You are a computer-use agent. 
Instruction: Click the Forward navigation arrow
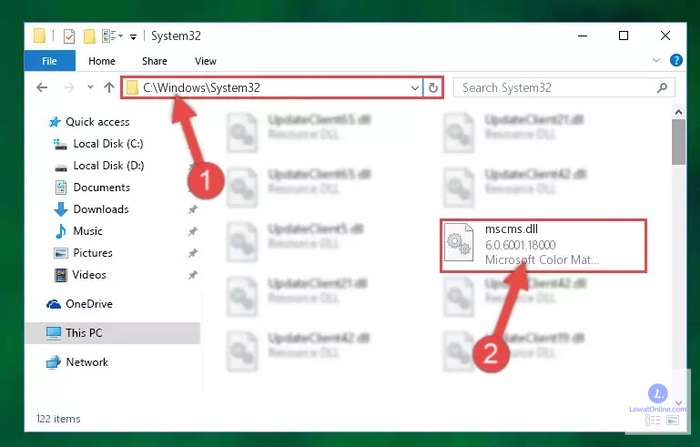coord(69,88)
